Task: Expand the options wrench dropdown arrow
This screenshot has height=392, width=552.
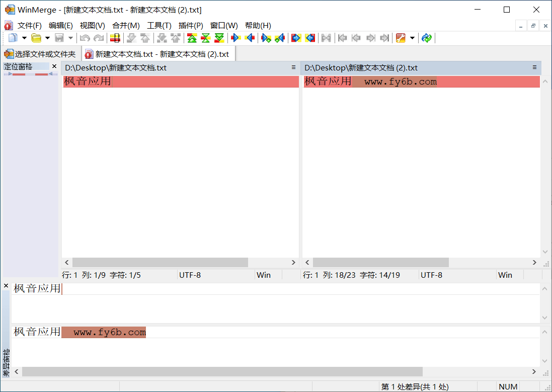Action: tap(412, 38)
